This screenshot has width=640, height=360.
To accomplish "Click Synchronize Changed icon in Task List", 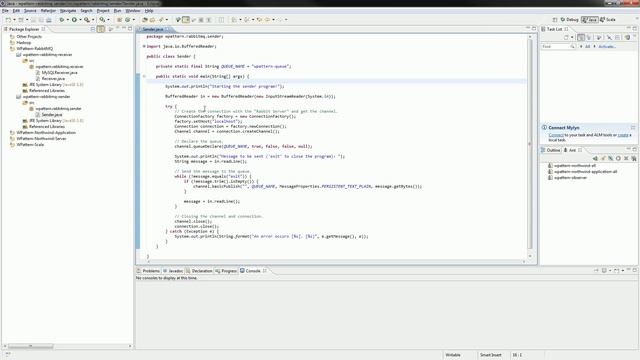I will coord(627,38).
